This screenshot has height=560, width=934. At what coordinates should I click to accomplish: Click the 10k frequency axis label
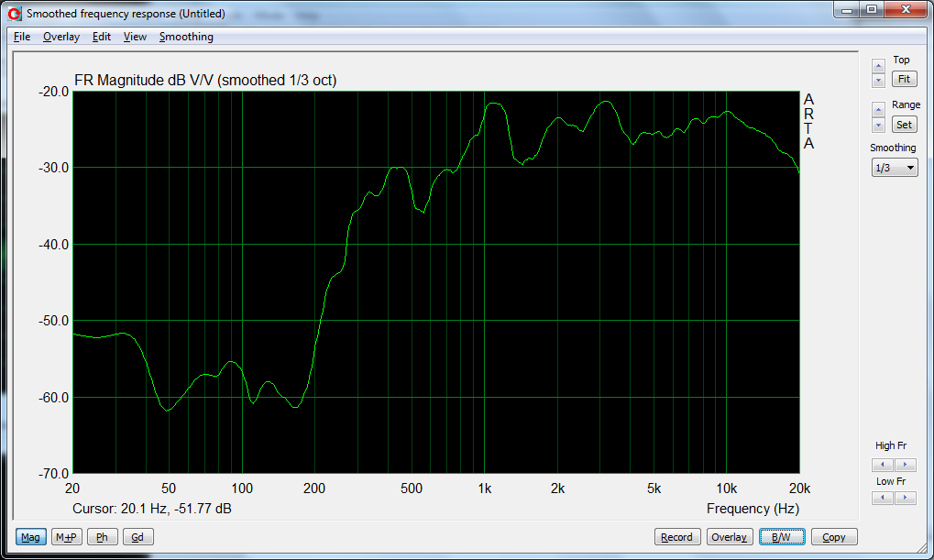point(726,489)
